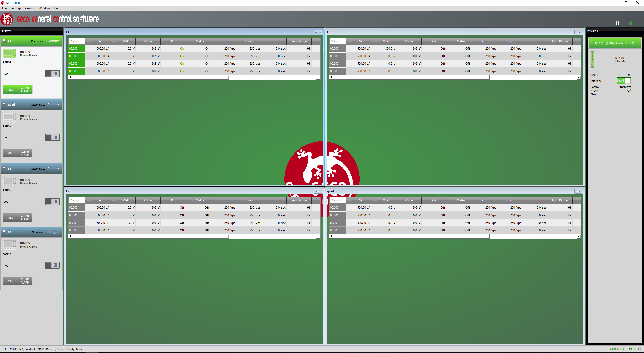Select the left-sidebar-only layout icon
644x353 pixels.
[613, 23]
